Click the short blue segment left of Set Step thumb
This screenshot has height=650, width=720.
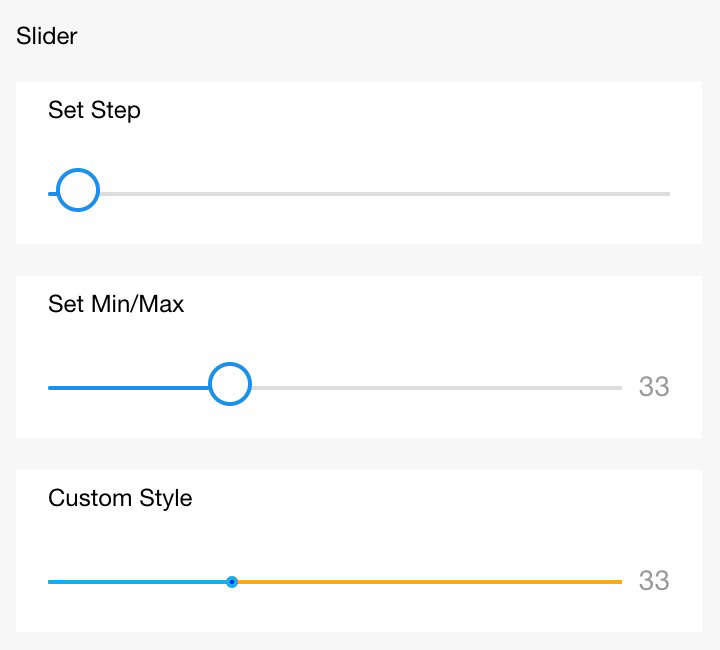point(52,193)
